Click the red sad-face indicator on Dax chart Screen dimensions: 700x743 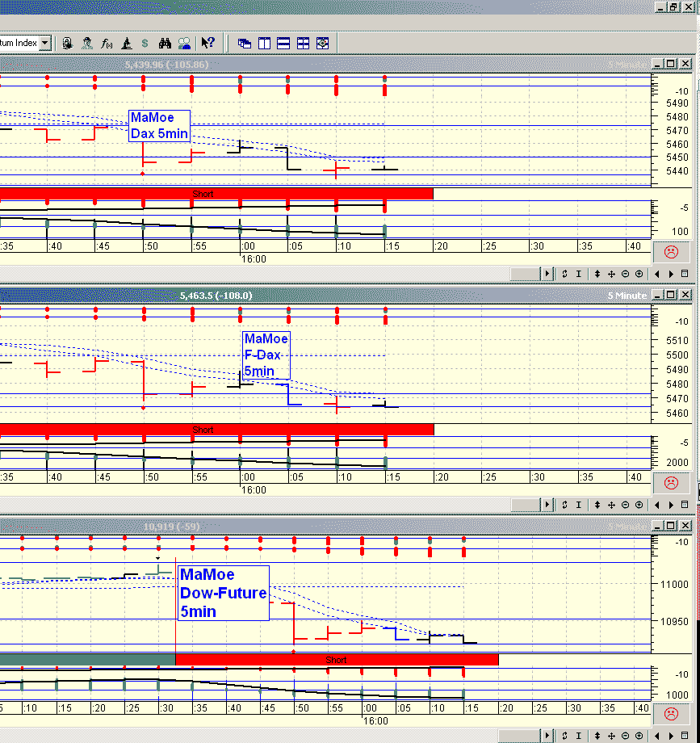[x=670, y=252]
